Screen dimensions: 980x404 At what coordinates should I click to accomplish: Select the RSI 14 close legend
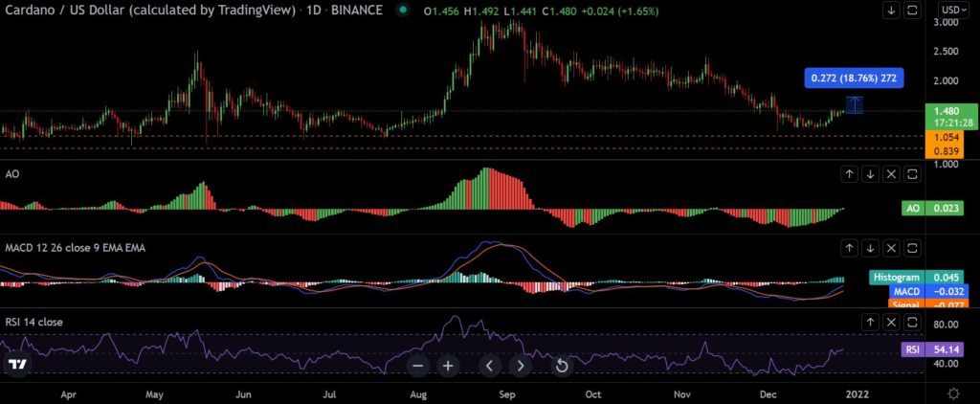(33, 322)
